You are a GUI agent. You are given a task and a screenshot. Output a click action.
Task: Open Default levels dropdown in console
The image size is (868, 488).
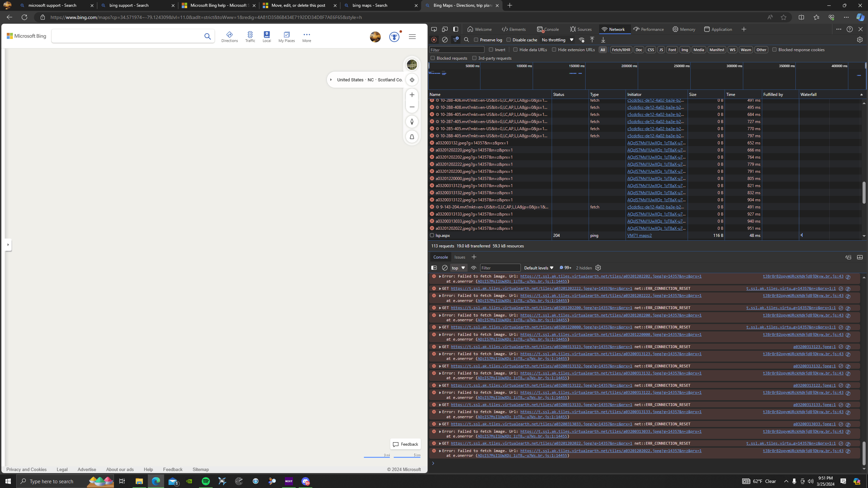coord(538,268)
